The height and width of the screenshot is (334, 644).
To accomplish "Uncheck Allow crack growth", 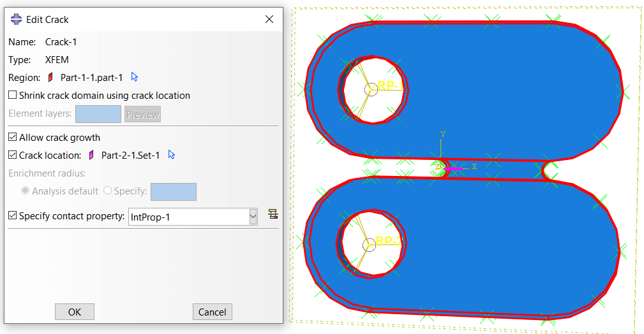I will 13,138.
